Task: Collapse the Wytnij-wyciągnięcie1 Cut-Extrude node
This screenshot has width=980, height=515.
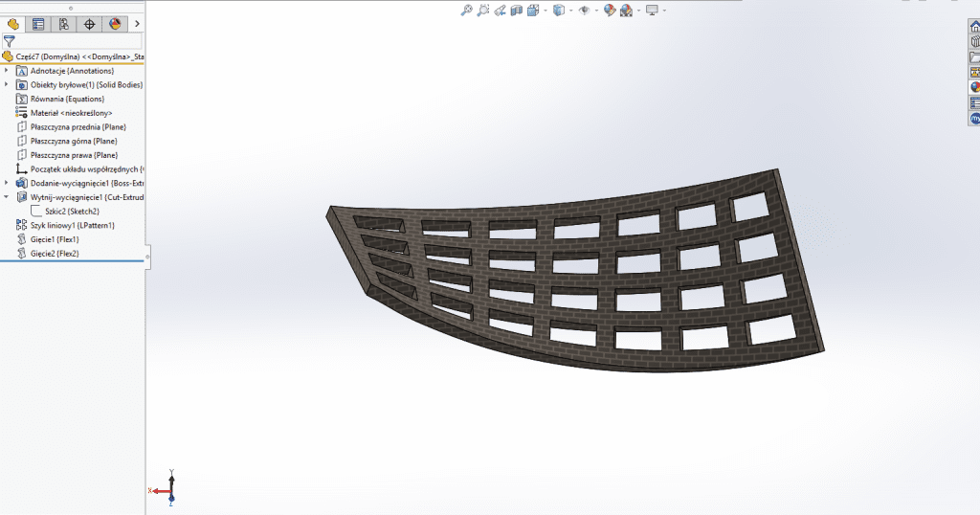Action: (x=7, y=197)
